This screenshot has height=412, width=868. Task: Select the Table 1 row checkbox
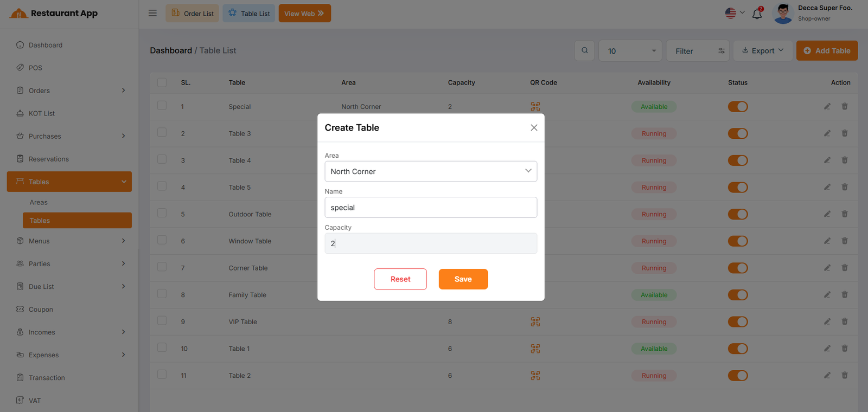point(162,347)
